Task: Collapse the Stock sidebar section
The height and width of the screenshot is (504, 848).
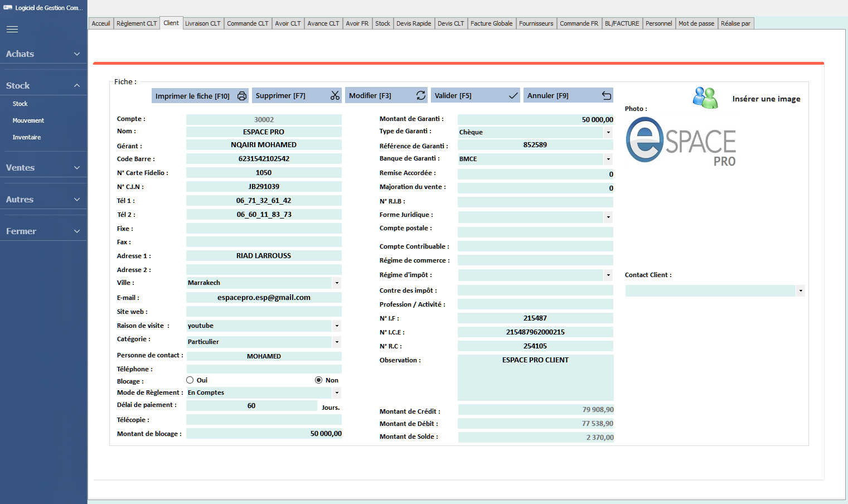Action: (x=43, y=86)
